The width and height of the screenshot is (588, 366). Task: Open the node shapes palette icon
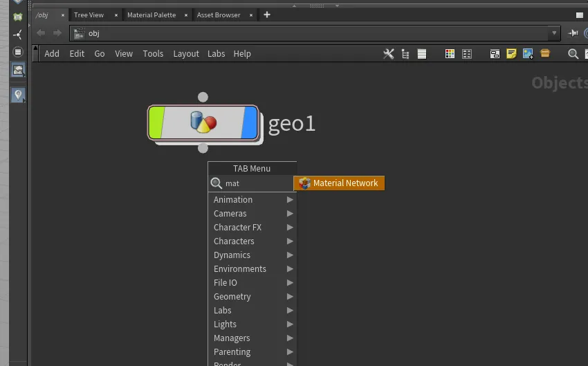click(467, 54)
